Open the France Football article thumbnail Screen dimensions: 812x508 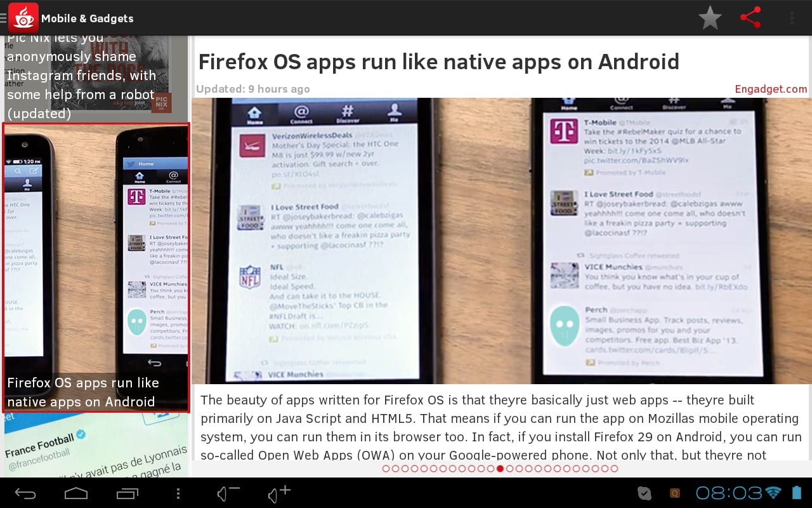[96, 445]
